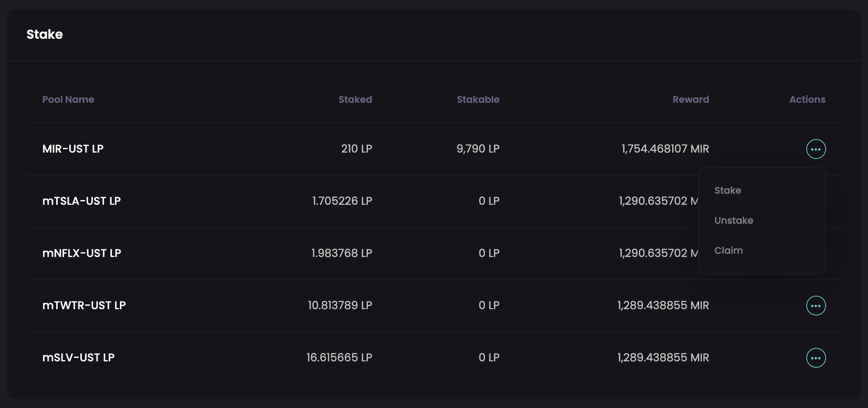This screenshot has height=408, width=868.
Task: Click the Reward column header
Action: (x=690, y=99)
